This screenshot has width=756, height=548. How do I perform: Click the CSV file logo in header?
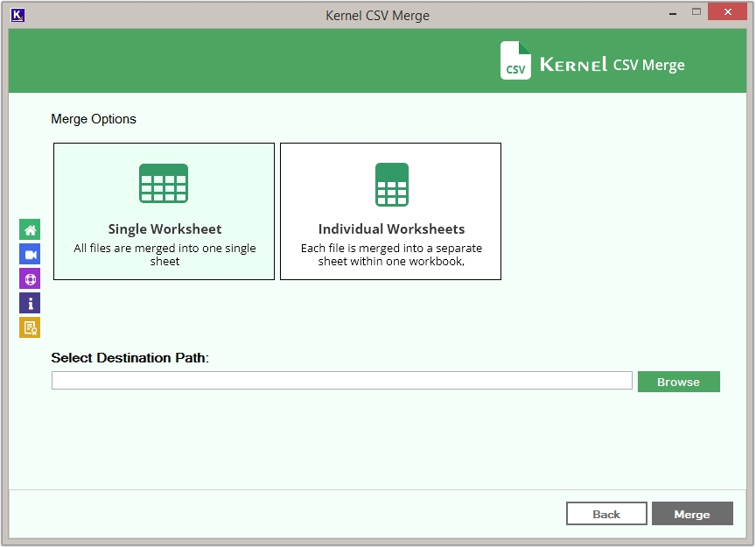click(515, 60)
